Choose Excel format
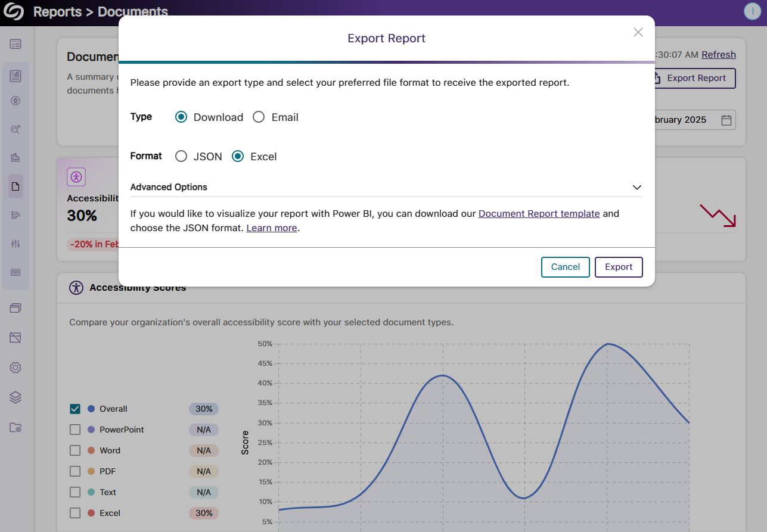The image size is (767, 532). pyautogui.click(x=238, y=157)
